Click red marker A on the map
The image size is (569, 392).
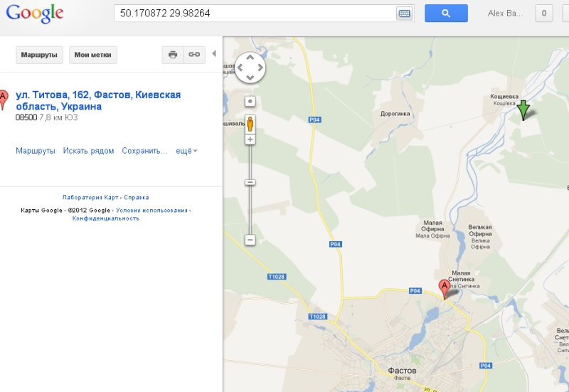[444, 290]
